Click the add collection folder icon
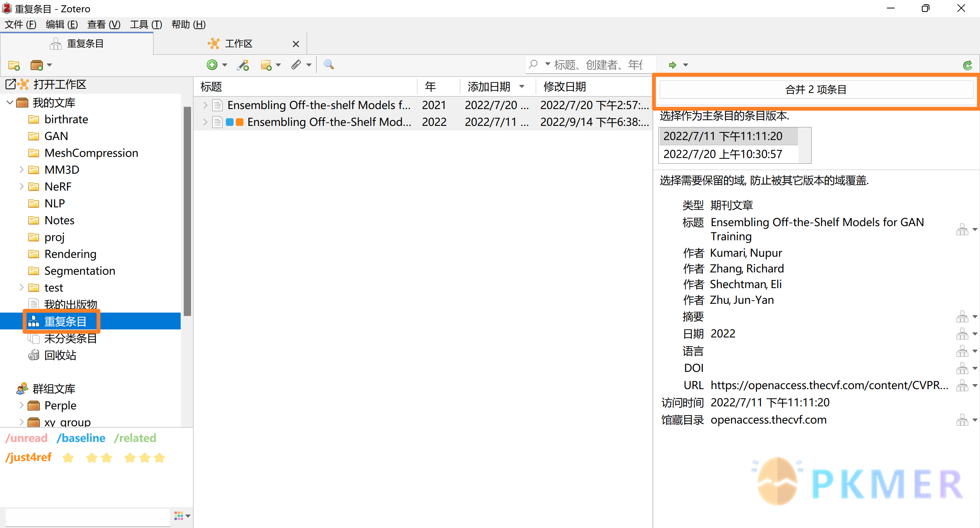The image size is (980, 528). (13, 64)
